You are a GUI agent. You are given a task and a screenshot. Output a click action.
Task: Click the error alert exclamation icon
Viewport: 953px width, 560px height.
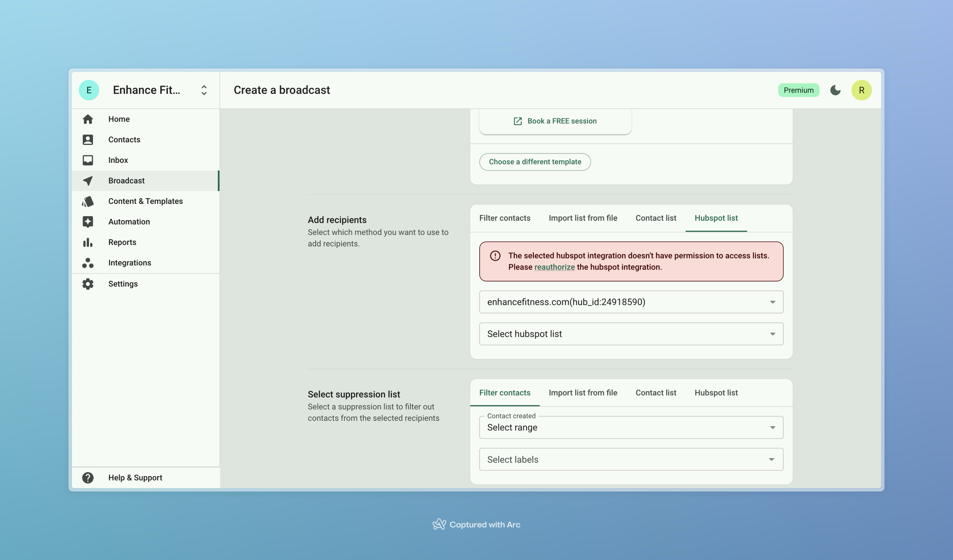pos(495,256)
